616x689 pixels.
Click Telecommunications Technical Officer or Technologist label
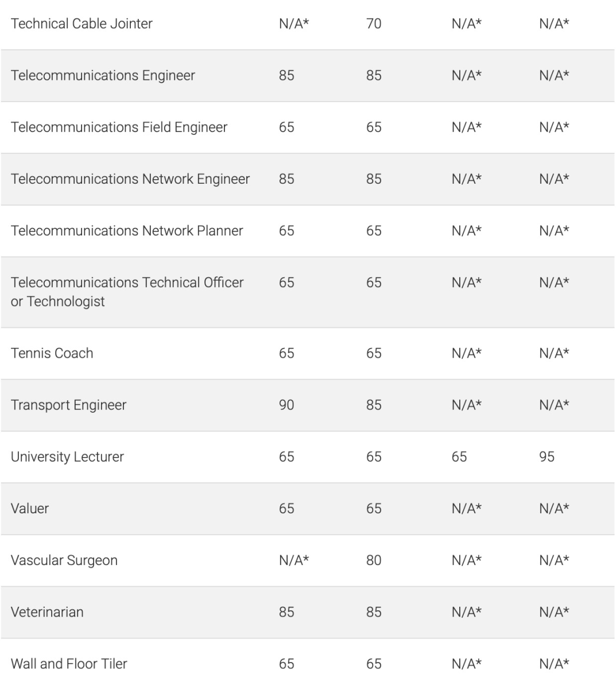click(127, 292)
